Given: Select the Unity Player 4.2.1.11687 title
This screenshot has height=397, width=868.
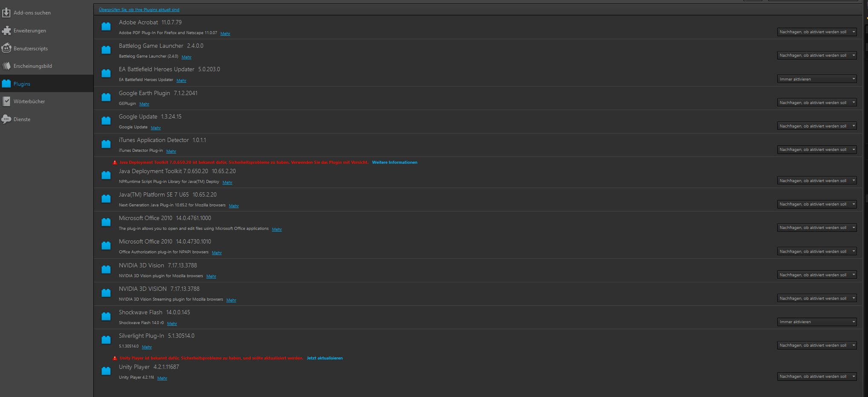Looking at the screenshot, I should (149, 367).
